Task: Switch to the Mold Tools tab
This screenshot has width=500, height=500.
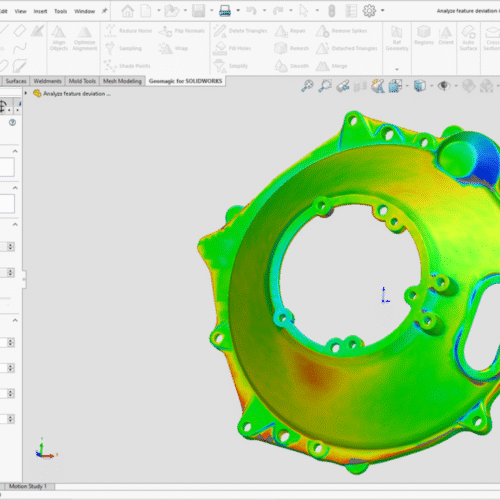Action: [x=82, y=81]
